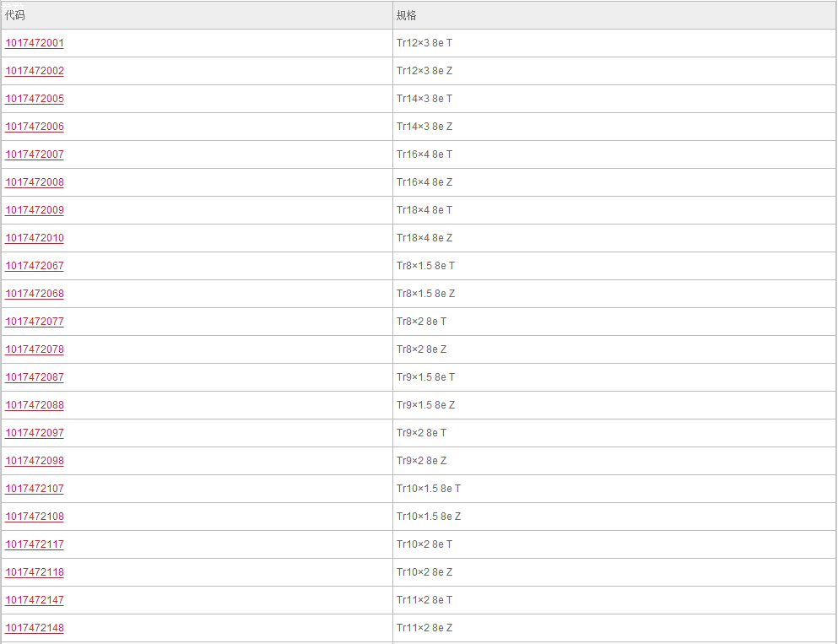Viewport: 838px width, 644px height.
Task: Click product code 1017472009
Action: pos(35,210)
